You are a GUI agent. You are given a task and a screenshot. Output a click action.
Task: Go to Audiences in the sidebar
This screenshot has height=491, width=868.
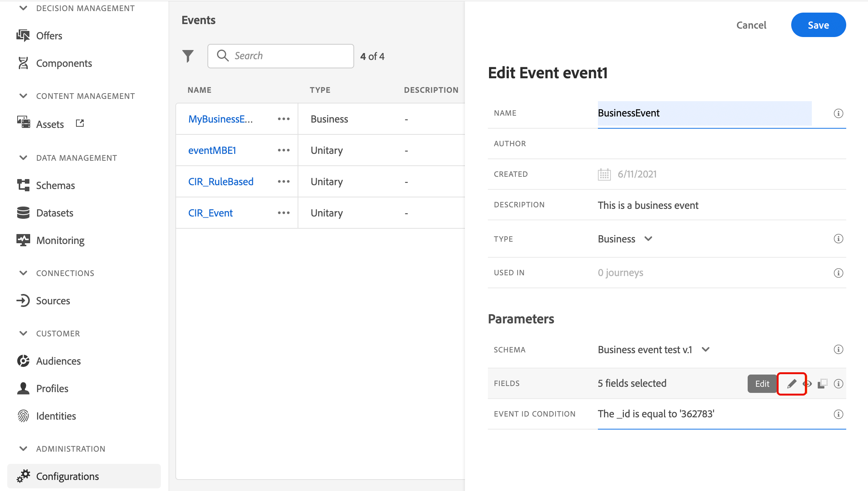point(58,361)
